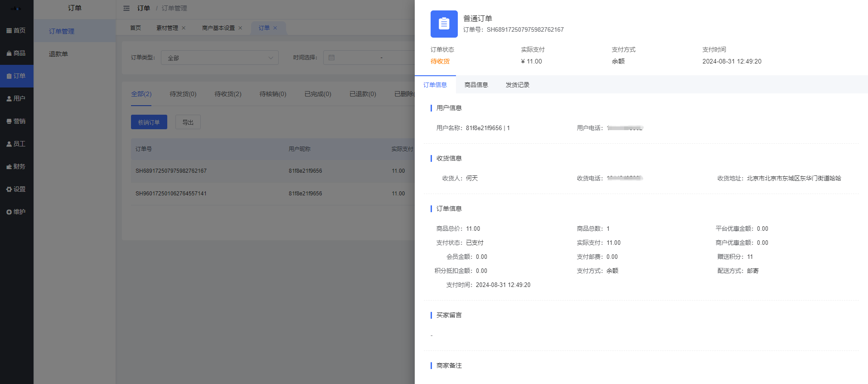This screenshot has height=384, width=868.
Task: Switch to 已退款(0) filter tab
Action: tap(363, 94)
